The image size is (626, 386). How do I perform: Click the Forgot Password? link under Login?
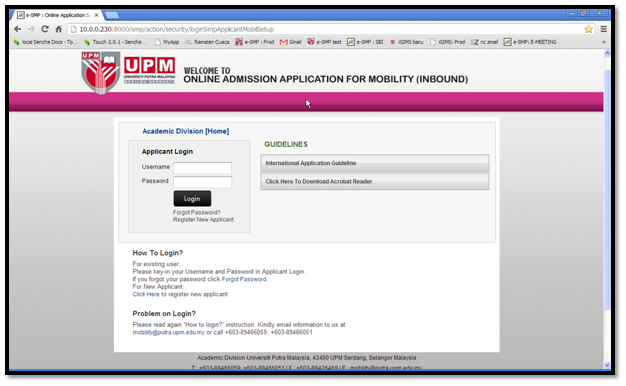coord(196,212)
